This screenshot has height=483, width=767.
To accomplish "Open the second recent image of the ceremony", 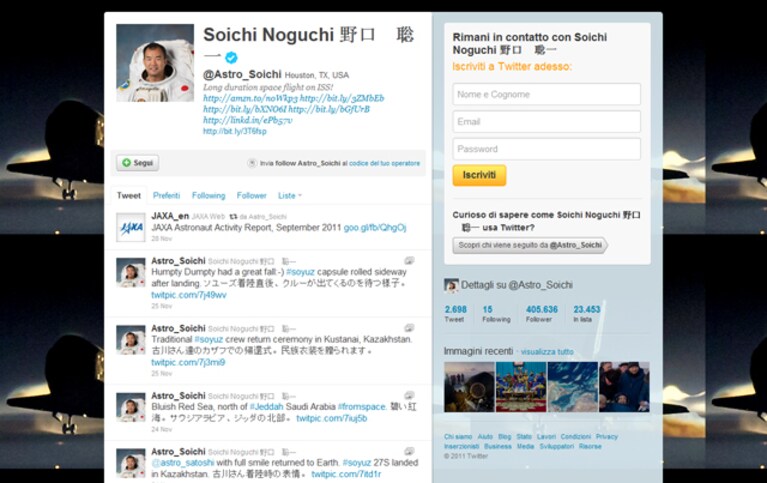I will click(x=521, y=387).
